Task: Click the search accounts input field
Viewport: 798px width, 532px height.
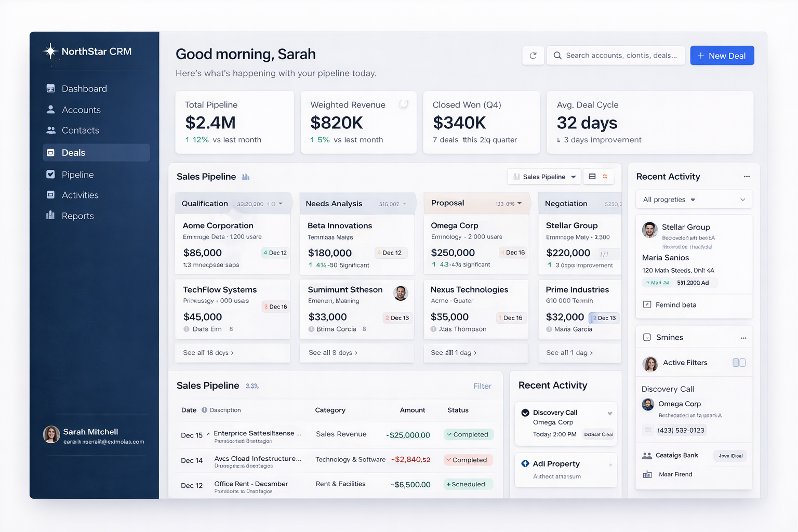Action: click(x=621, y=56)
